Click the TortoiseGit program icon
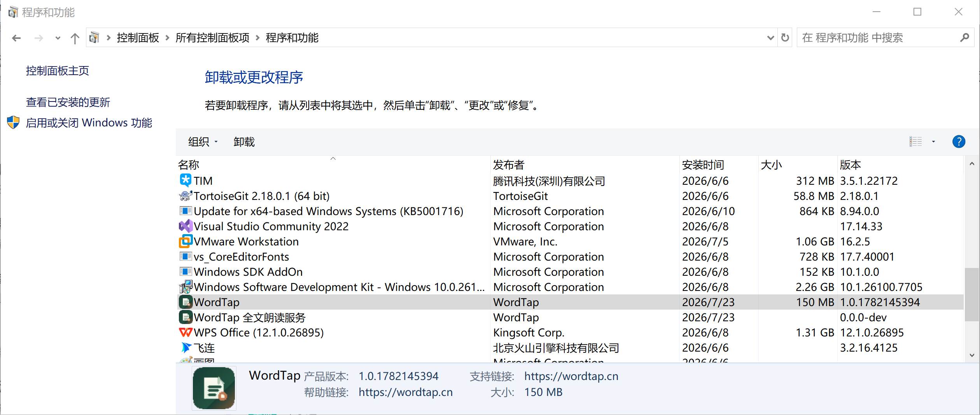 185,196
